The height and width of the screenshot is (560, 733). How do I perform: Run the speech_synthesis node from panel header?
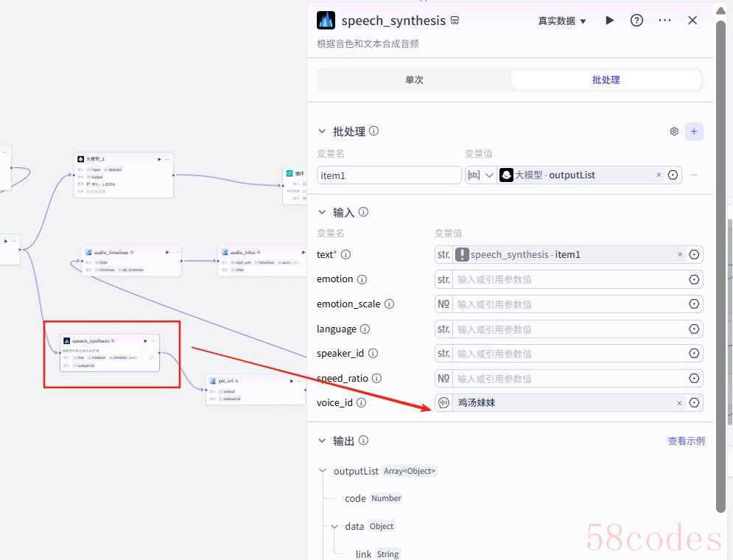tap(609, 20)
